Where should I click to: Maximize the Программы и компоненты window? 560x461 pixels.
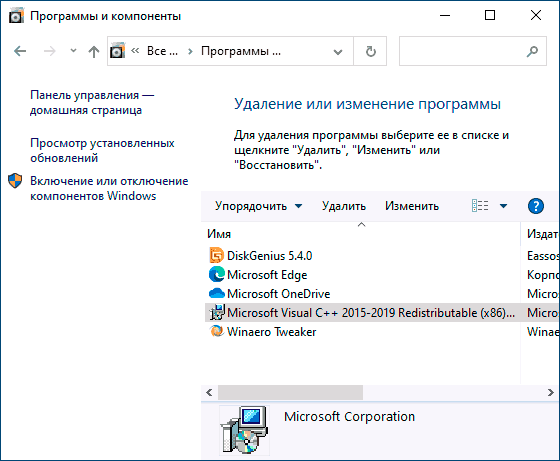coord(490,15)
